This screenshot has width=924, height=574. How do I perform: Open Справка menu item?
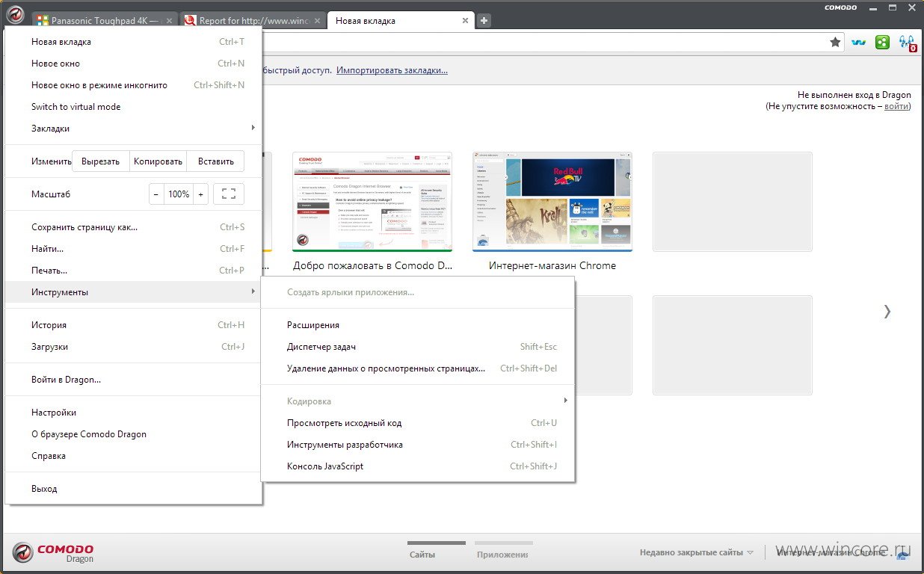pyautogui.click(x=133, y=456)
